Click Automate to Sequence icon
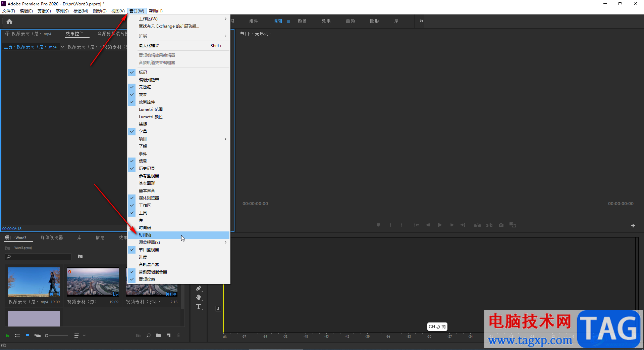The width and height of the screenshot is (644, 350). tap(138, 336)
